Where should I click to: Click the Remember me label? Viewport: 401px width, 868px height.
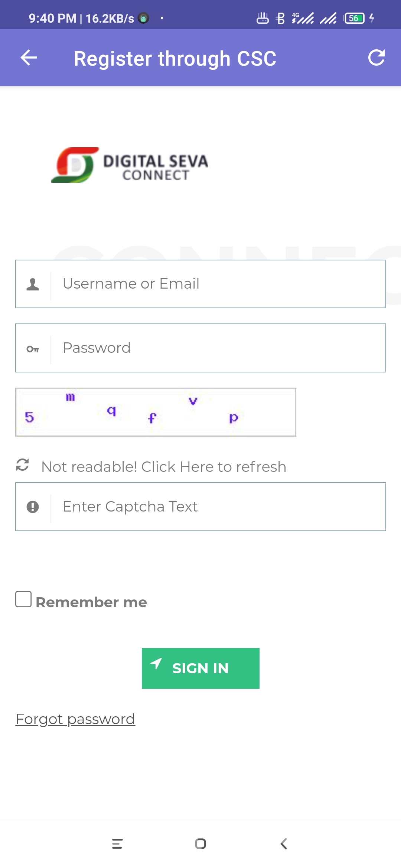[91, 602]
